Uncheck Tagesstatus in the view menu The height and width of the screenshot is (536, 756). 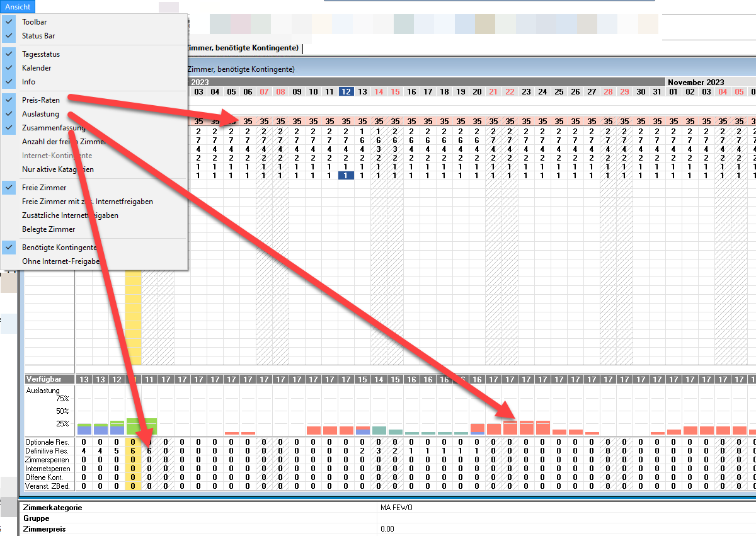pos(41,54)
